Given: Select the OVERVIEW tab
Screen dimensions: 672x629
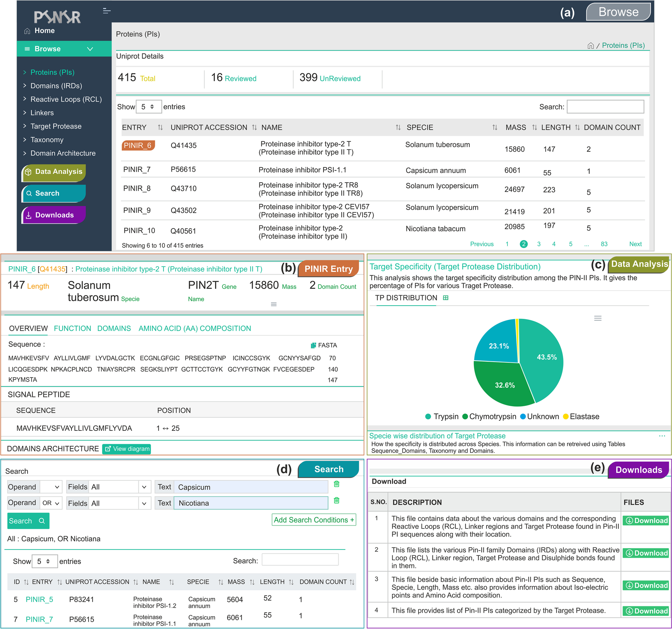Looking at the screenshot, I should [28, 328].
